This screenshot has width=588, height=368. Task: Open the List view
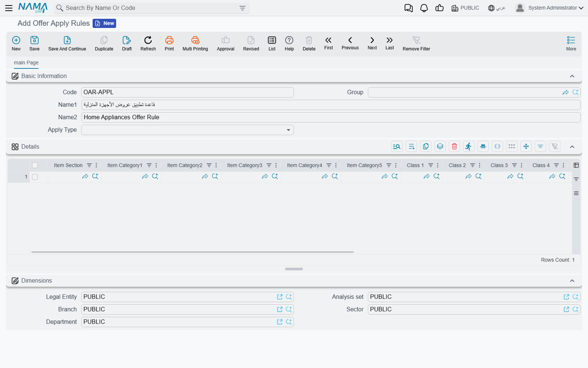pos(272,43)
